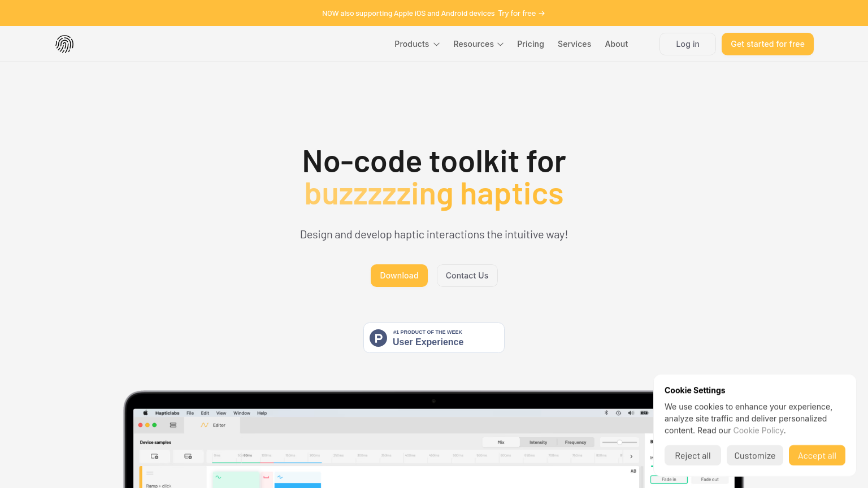Expand the Products dropdown menu
The height and width of the screenshot is (488, 868).
coord(417,44)
